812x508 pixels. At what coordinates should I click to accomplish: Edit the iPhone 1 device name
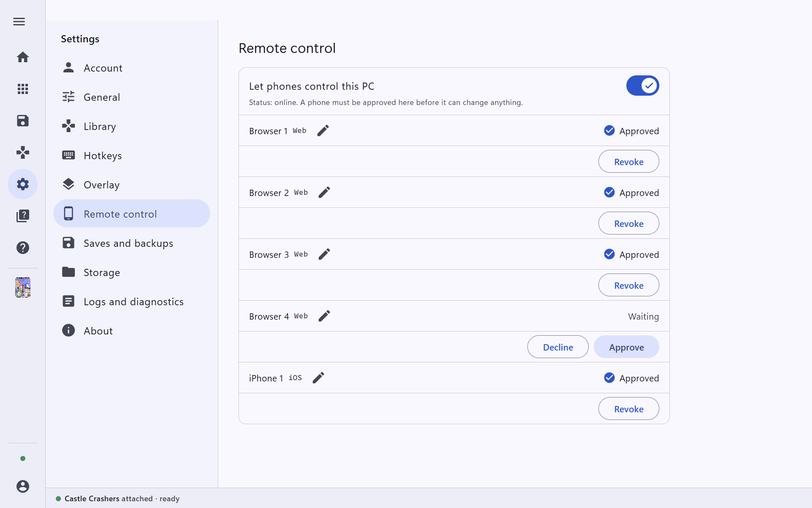click(318, 378)
